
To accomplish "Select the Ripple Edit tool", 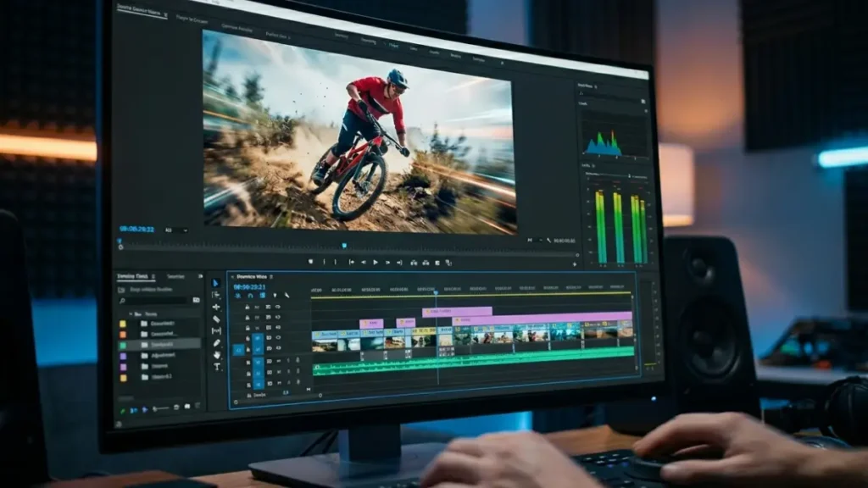I will (216, 307).
